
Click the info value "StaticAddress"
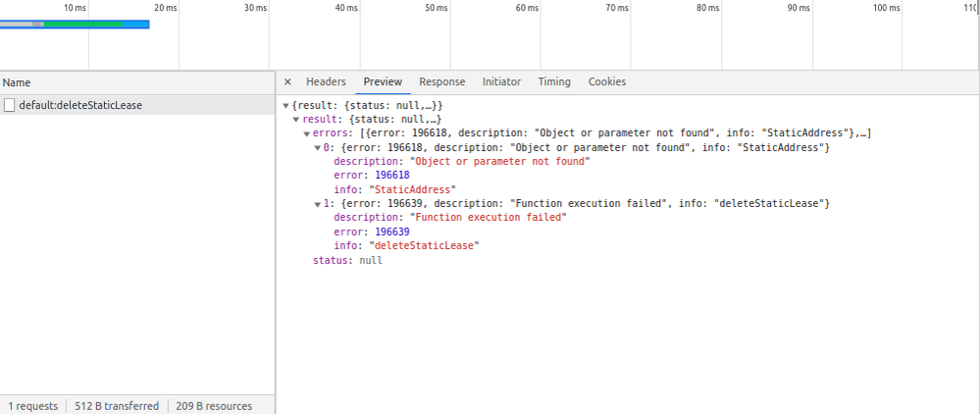(x=413, y=189)
